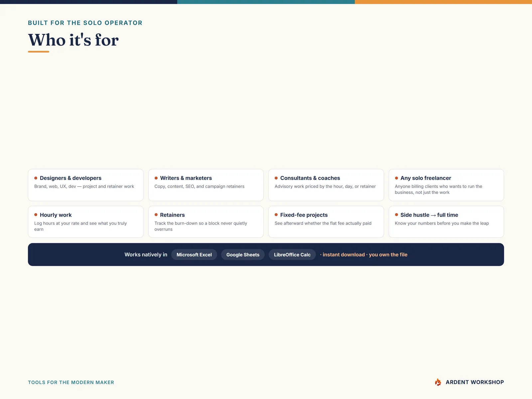Click the 'Tools for the modern maker' footer text
The height and width of the screenshot is (399, 532).
(x=71, y=382)
